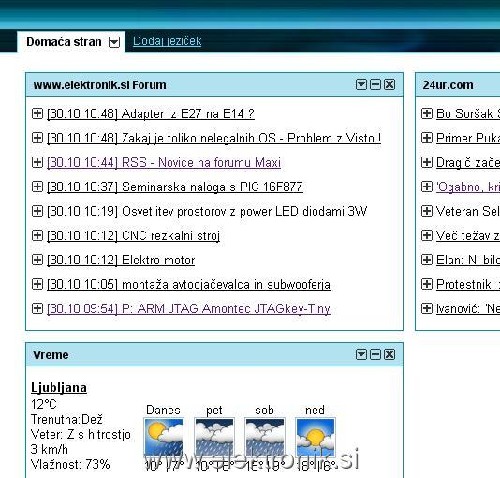
Task: Open 'Seminarska naloga s PIC 16F877' link
Action: pyautogui.click(x=175, y=187)
